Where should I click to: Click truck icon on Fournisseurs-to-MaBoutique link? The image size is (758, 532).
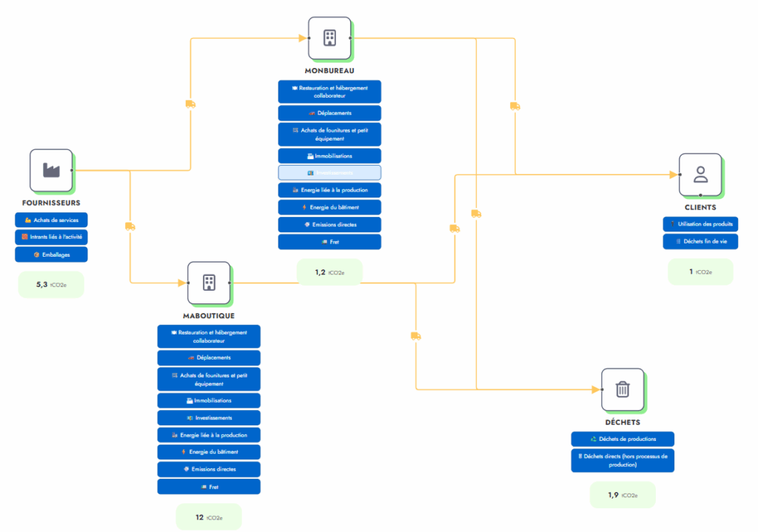click(130, 226)
